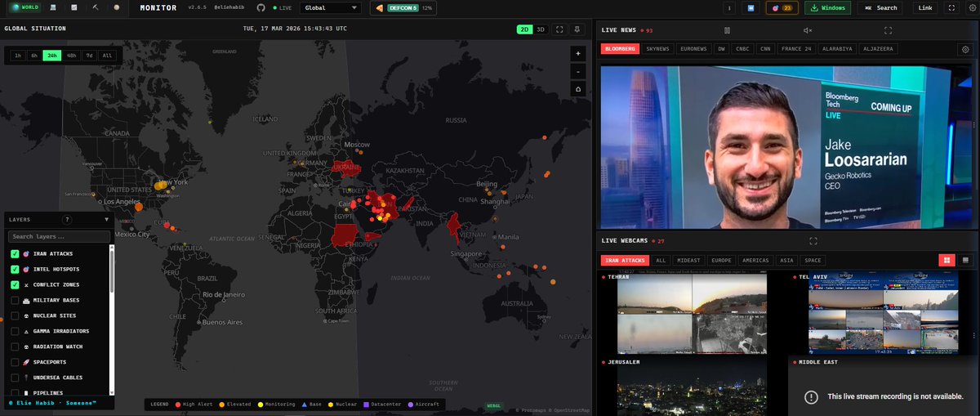The height and width of the screenshot is (416, 980).
Task: Click the Spaceports rocket layer icon
Action: coord(26,362)
